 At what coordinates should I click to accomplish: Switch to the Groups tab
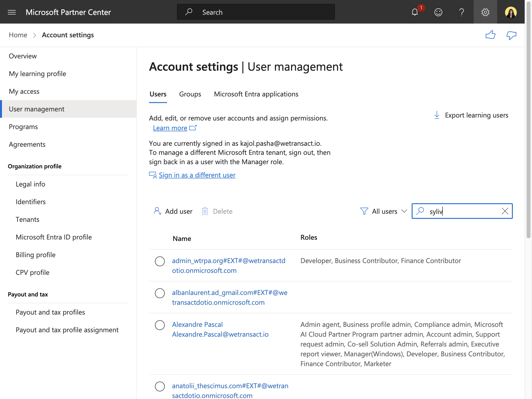(190, 94)
